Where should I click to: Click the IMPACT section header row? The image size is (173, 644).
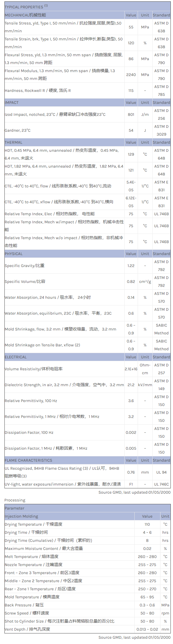tap(12, 102)
